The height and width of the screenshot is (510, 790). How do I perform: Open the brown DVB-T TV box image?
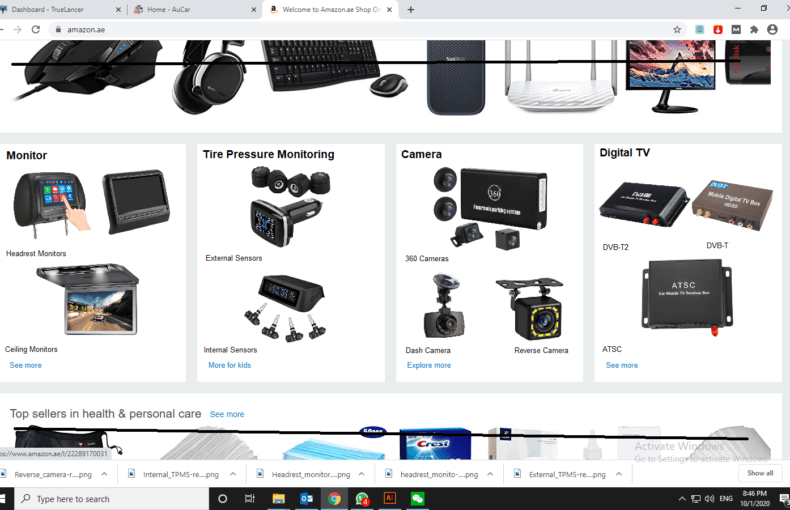coord(732,205)
